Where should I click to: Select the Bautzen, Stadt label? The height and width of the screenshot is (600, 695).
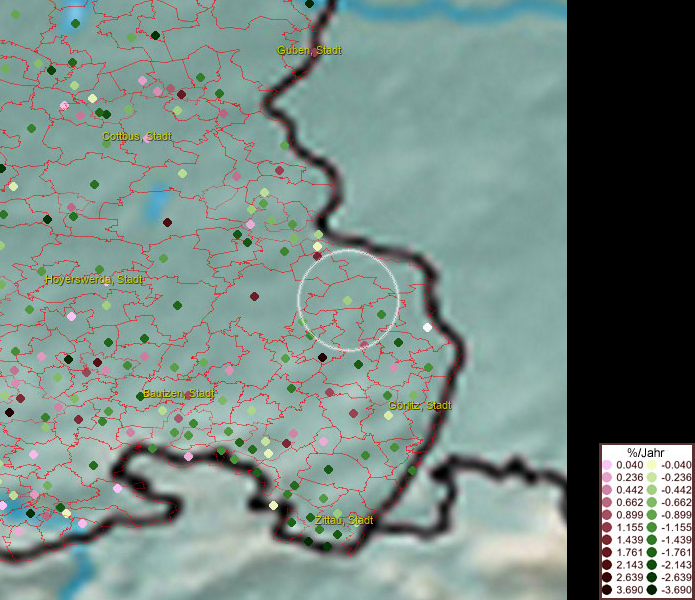click(x=179, y=394)
